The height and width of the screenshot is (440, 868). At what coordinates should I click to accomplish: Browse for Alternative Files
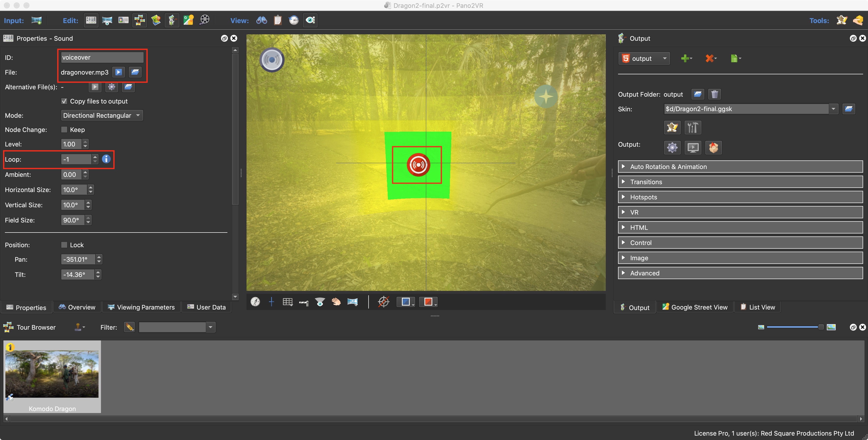(128, 87)
